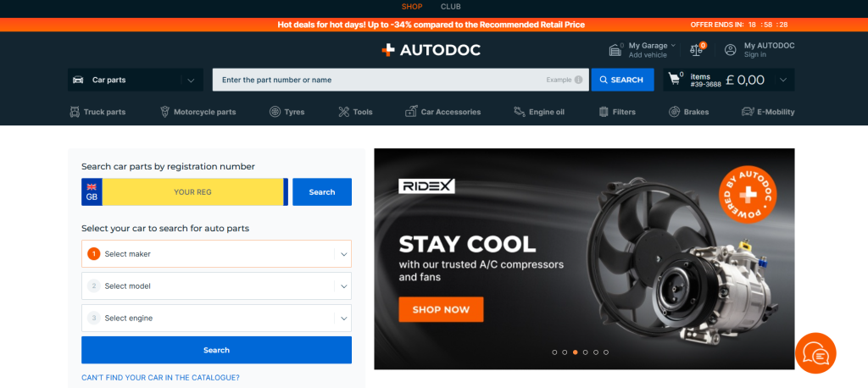Click the cart amount £ 0,00
This screenshot has width=868, height=388.
tap(745, 80)
